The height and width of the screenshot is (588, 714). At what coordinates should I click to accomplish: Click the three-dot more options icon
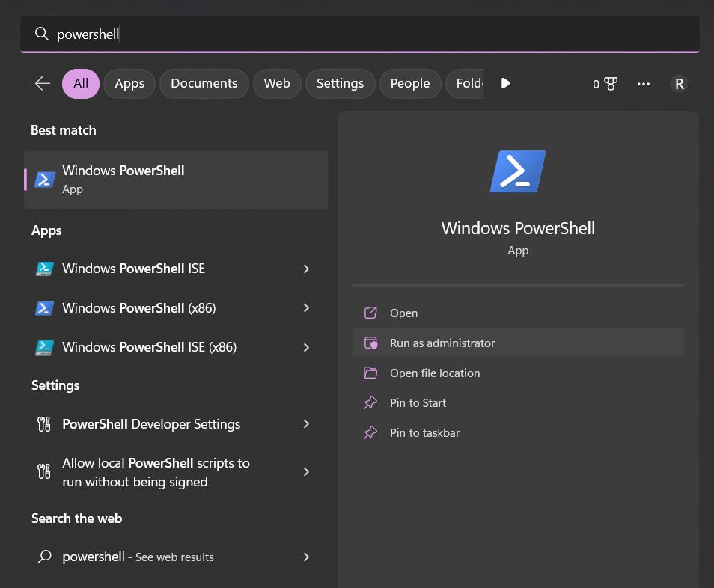tap(644, 84)
